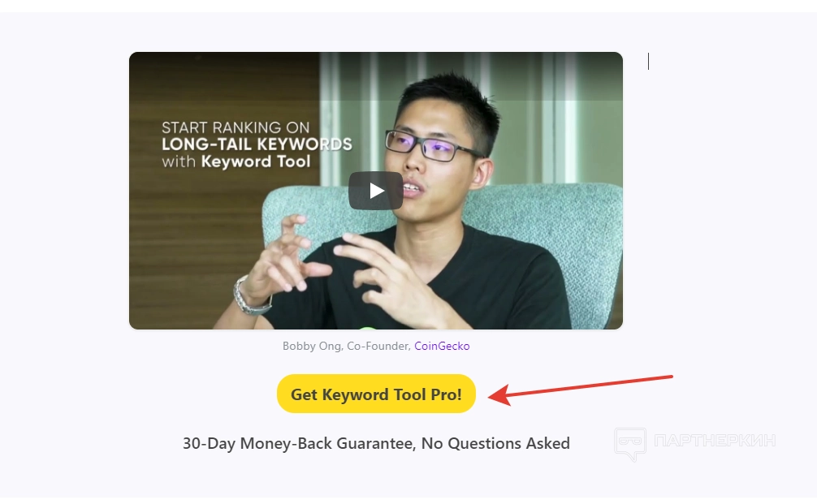
Task: Select the 'START RANKING ON' overlay text
Action: click(x=236, y=127)
